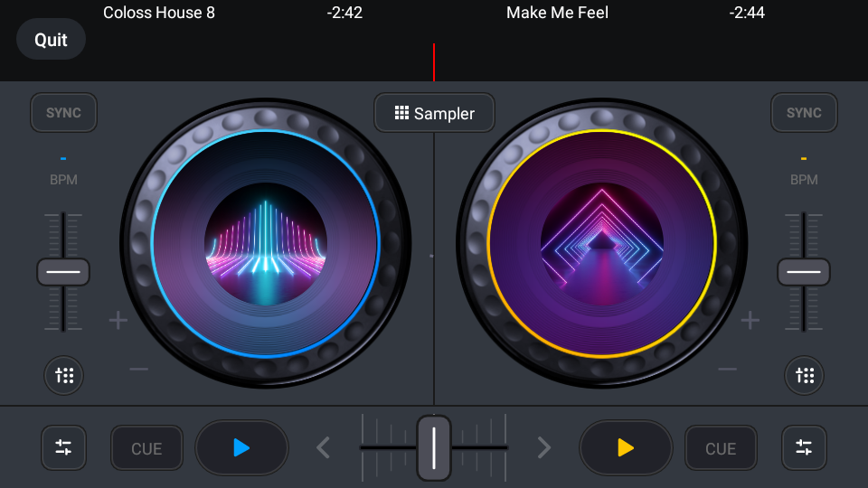Open the left deck equalizer sliders icon

[x=63, y=447]
